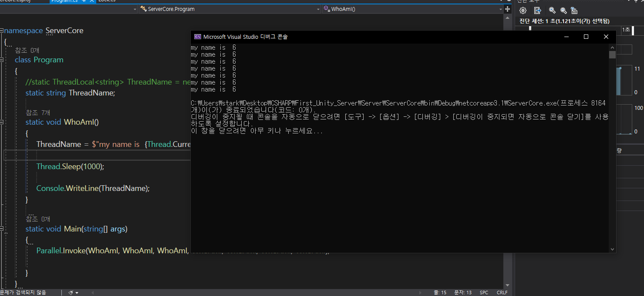Click '문제가 검색되지 않음' status text
The height and width of the screenshot is (296, 644).
(23, 293)
